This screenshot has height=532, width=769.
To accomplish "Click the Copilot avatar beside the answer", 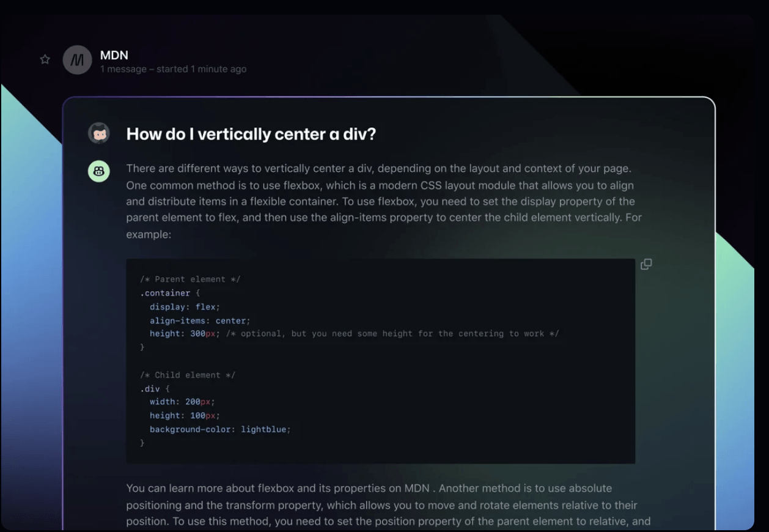I will 98,171.
